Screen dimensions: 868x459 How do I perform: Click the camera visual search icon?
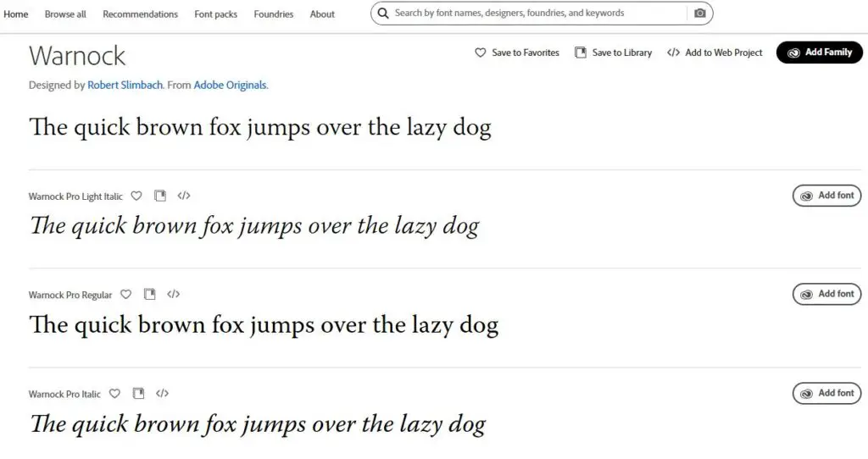699,14
